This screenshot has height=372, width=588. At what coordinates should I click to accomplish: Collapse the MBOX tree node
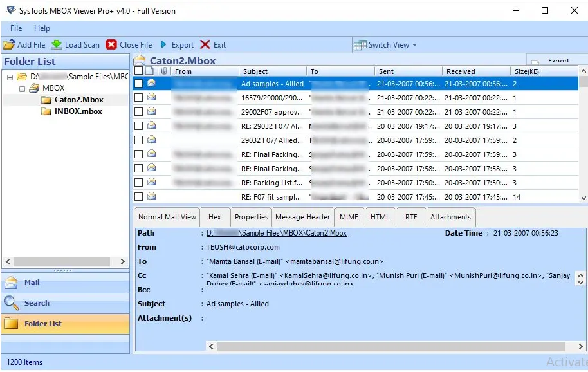(22, 89)
